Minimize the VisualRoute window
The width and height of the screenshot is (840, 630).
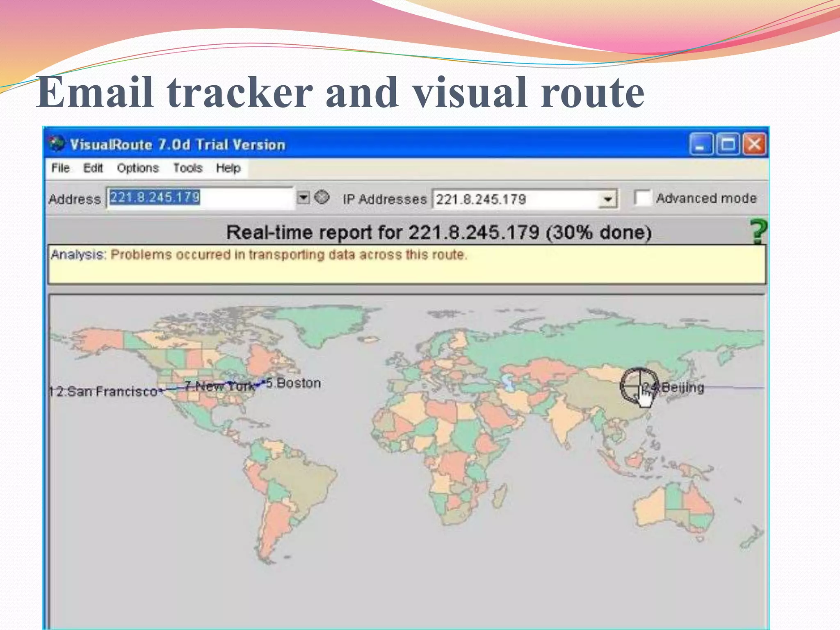point(701,144)
